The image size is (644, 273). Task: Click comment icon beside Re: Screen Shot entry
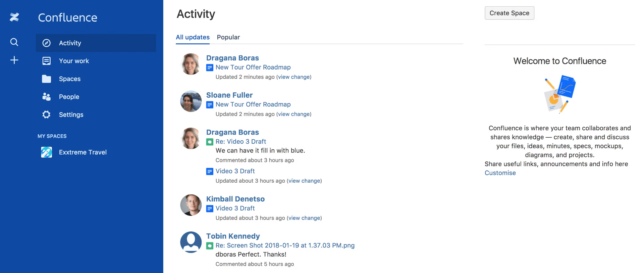click(x=210, y=246)
